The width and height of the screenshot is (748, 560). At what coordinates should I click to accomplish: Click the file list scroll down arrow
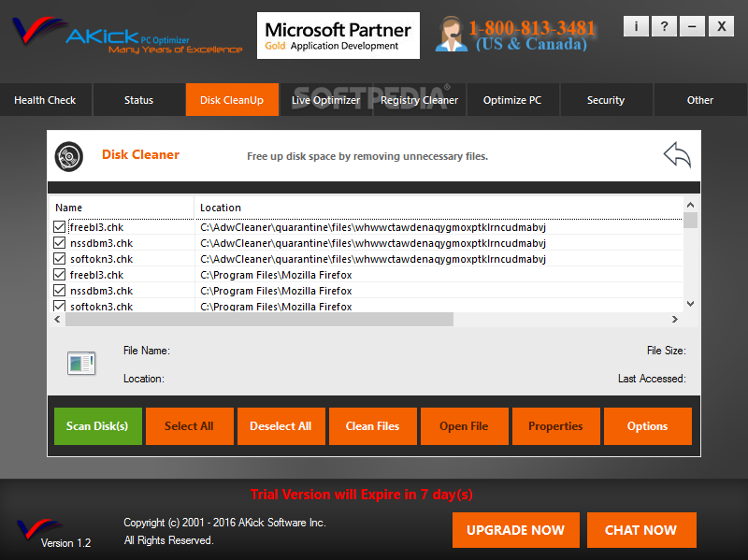coord(690,304)
